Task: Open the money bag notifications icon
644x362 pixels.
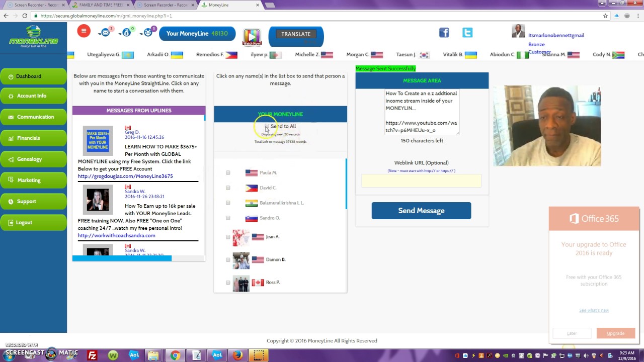Action: pyautogui.click(x=127, y=32)
